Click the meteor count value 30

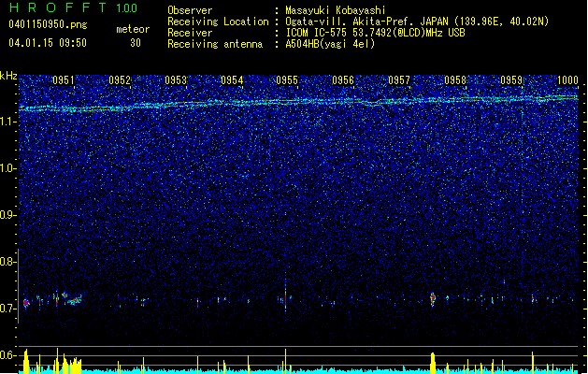point(136,43)
